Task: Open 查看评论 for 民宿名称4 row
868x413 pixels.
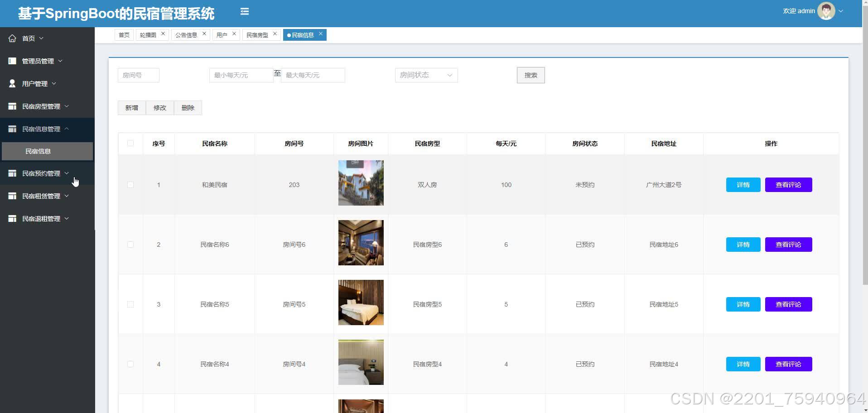Action: click(789, 364)
